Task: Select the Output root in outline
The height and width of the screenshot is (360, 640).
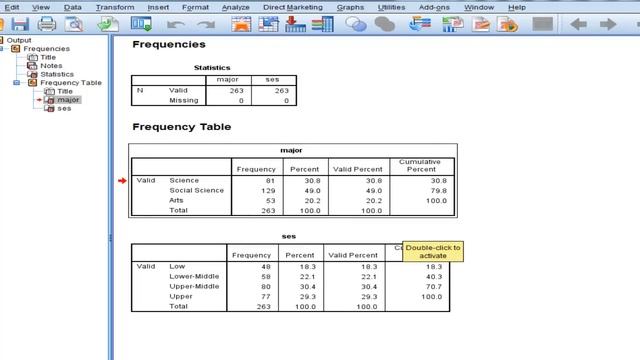Action: click(19, 40)
